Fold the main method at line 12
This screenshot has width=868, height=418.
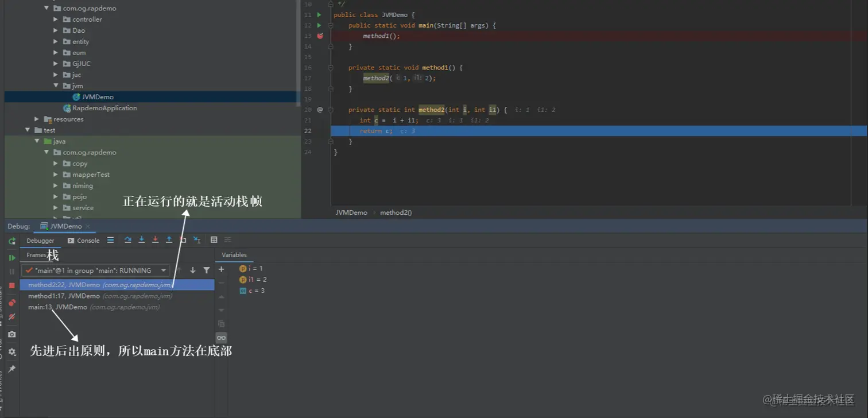(x=331, y=25)
